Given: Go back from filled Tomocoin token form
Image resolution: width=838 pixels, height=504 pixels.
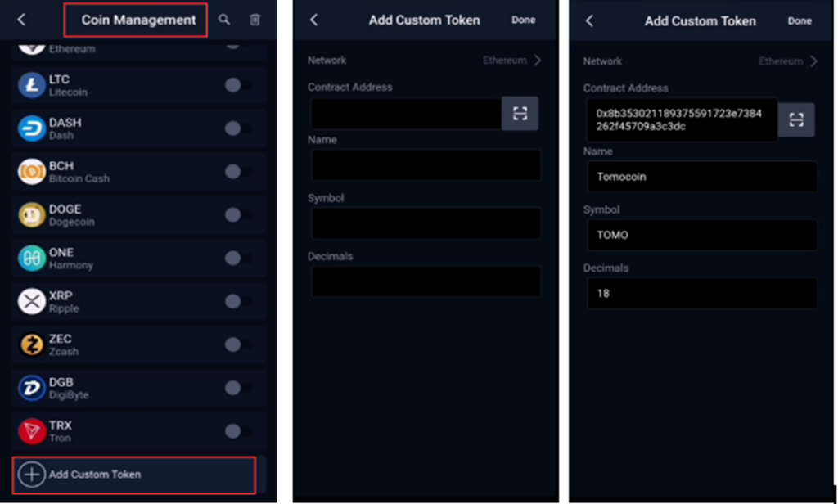Looking at the screenshot, I should pos(590,20).
